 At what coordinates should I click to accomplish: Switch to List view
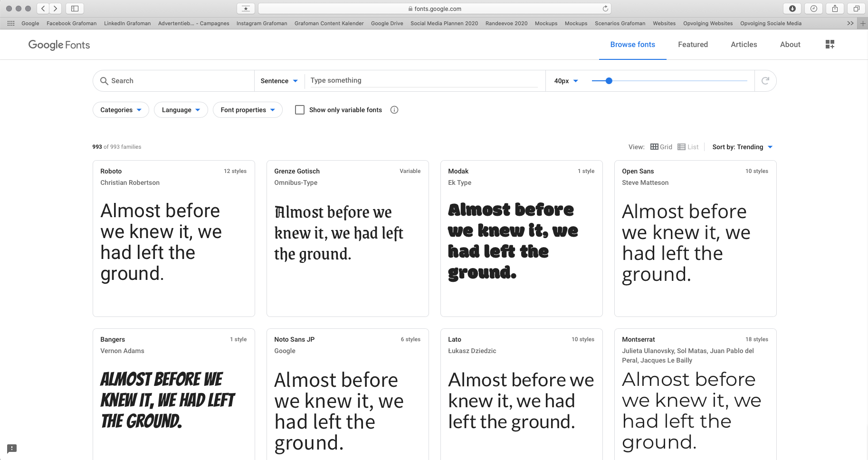(688, 147)
